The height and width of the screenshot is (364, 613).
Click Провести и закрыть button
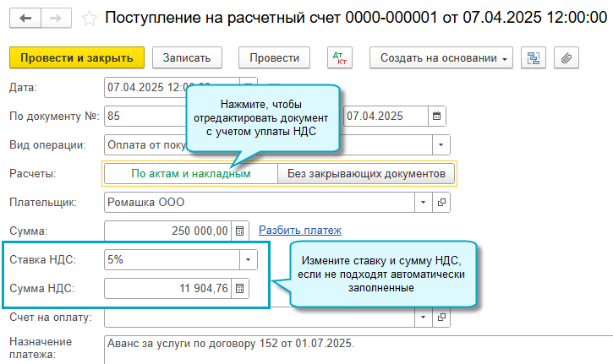(x=77, y=57)
